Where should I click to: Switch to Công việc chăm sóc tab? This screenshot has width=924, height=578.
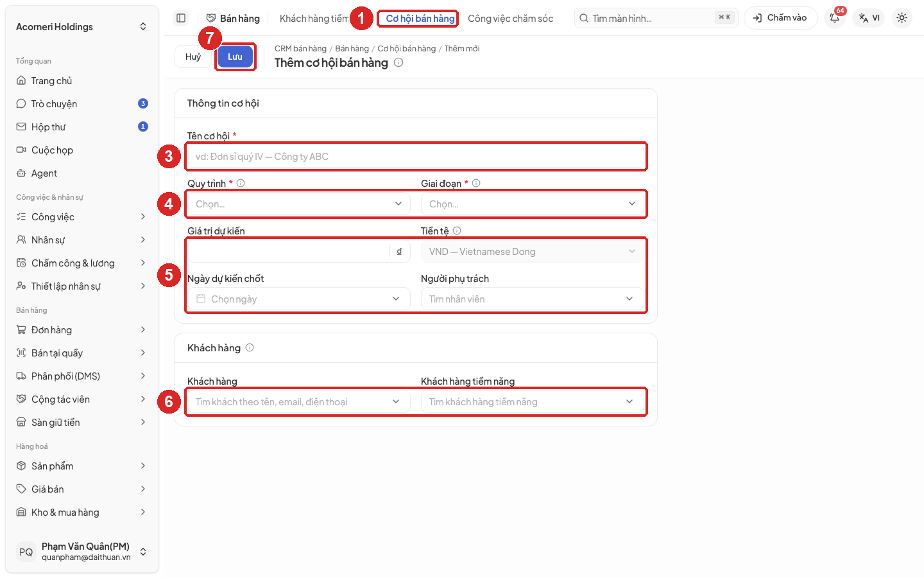tap(511, 19)
